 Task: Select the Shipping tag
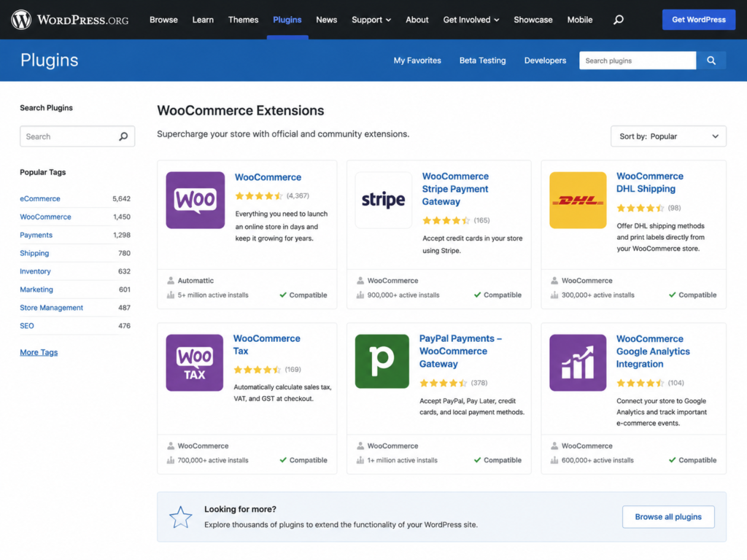[34, 253]
